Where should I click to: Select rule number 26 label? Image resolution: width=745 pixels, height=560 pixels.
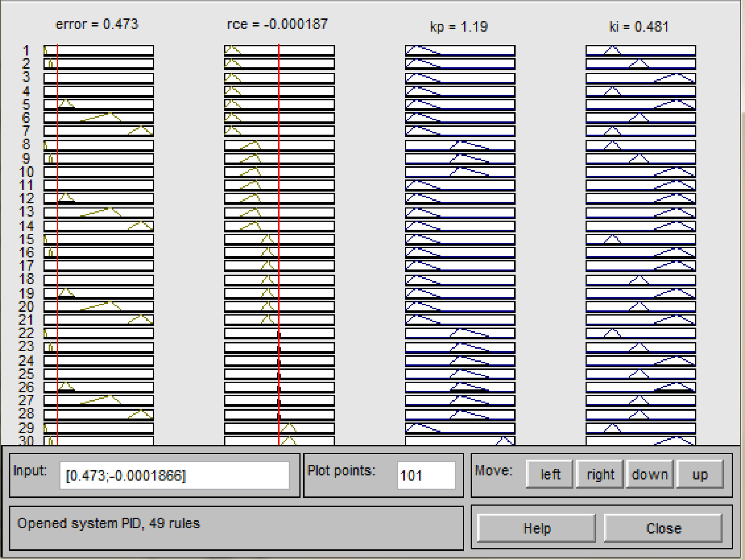click(26, 387)
